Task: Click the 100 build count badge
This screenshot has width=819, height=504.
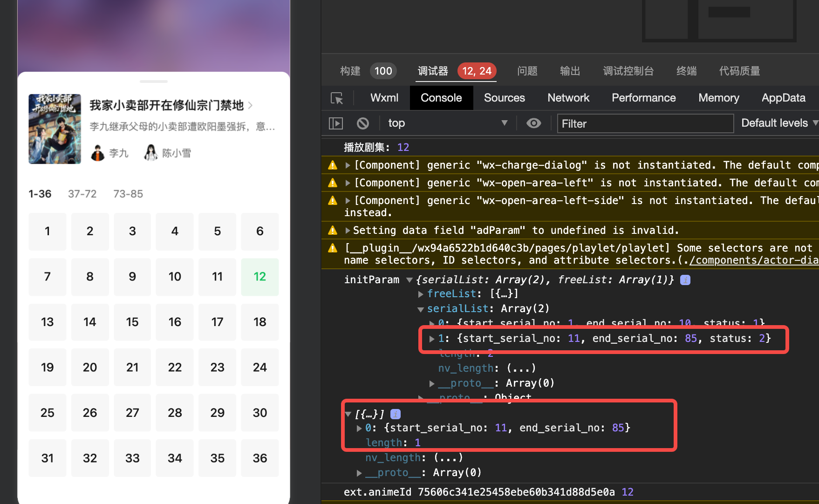Action: (383, 71)
